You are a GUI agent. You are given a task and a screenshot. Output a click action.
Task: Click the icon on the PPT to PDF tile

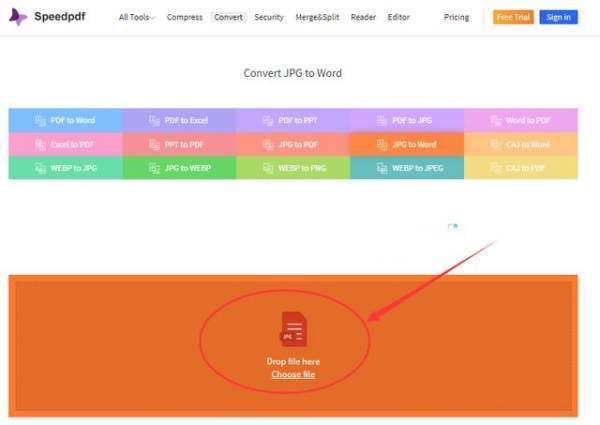coord(154,145)
